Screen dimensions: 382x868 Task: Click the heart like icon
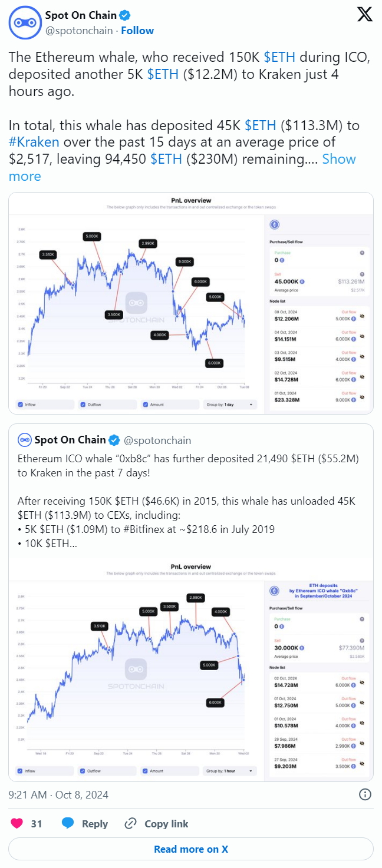[17, 823]
